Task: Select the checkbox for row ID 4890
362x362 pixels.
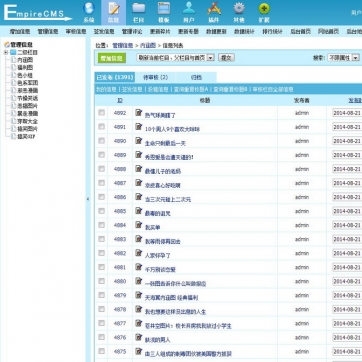Action: coord(102,141)
